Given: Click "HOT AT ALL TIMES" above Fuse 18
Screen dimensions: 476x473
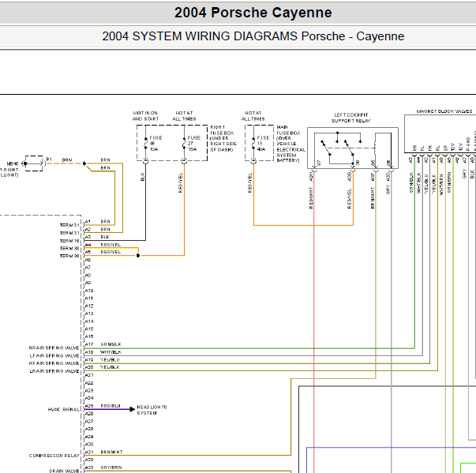Looking at the screenshot, I should (x=253, y=116).
